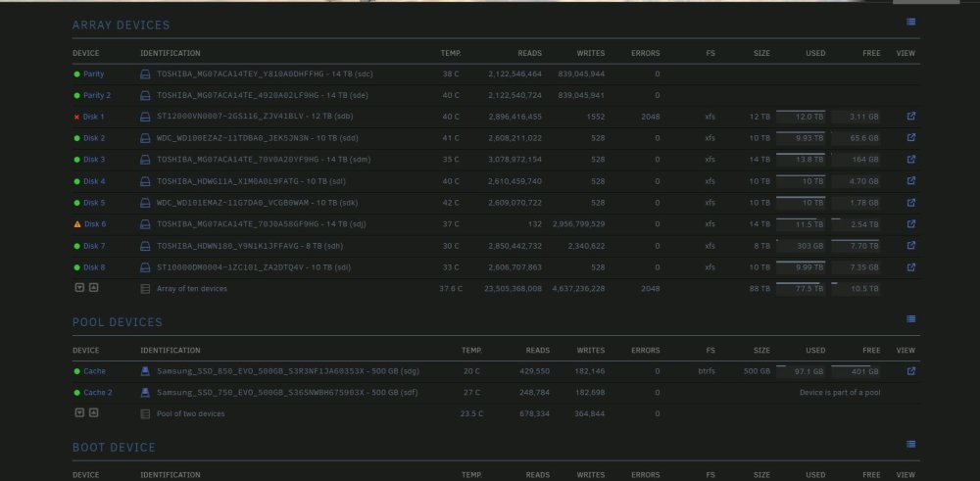The width and height of the screenshot is (980, 481).
Task: Open the view icon for Disk 4
Action: pyautogui.click(x=911, y=180)
